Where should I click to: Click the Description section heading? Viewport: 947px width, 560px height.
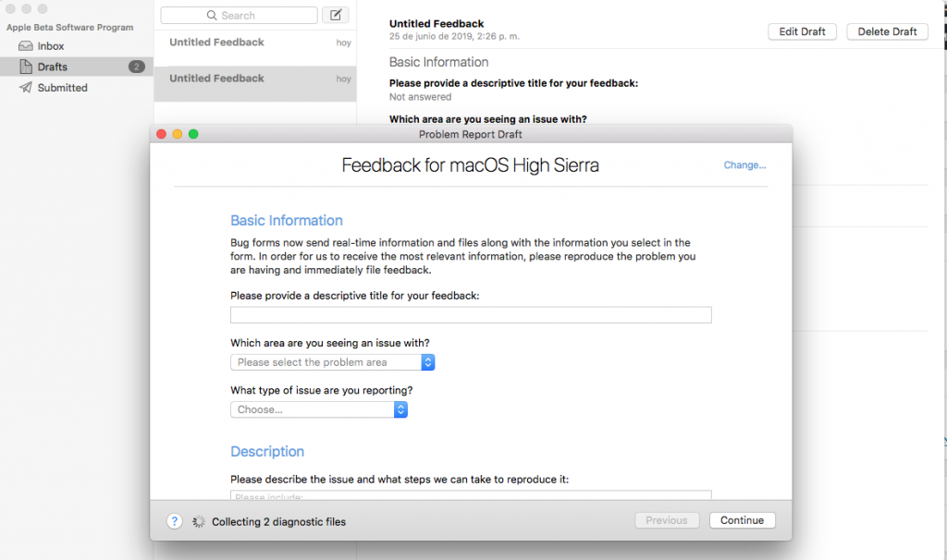coord(267,451)
